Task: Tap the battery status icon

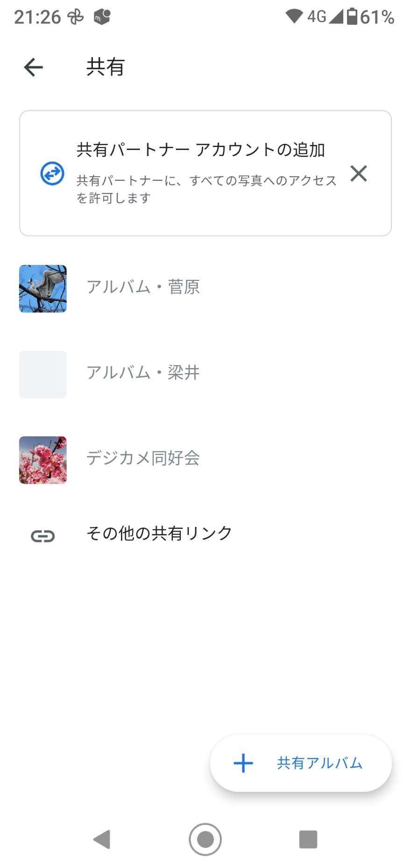Action: 352,17
